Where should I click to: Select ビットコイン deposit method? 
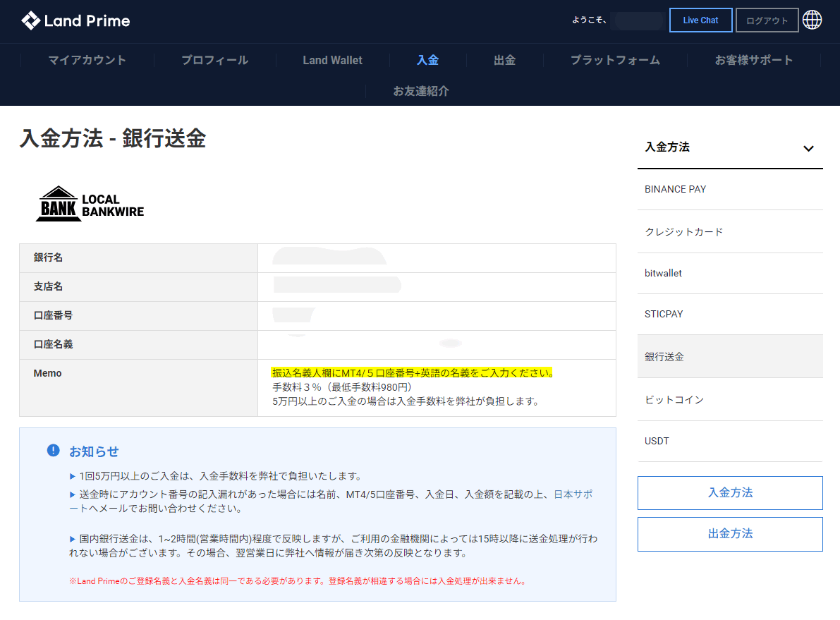pyautogui.click(x=730, y=399)
